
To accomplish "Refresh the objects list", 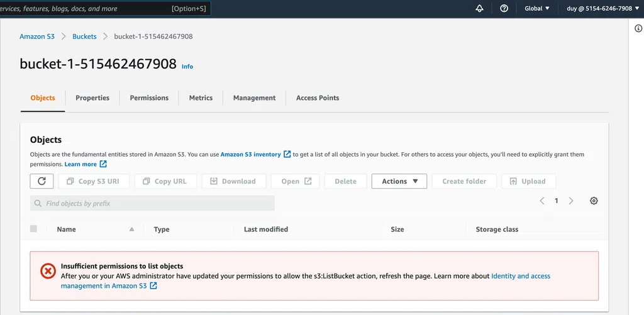I will 42,181.
